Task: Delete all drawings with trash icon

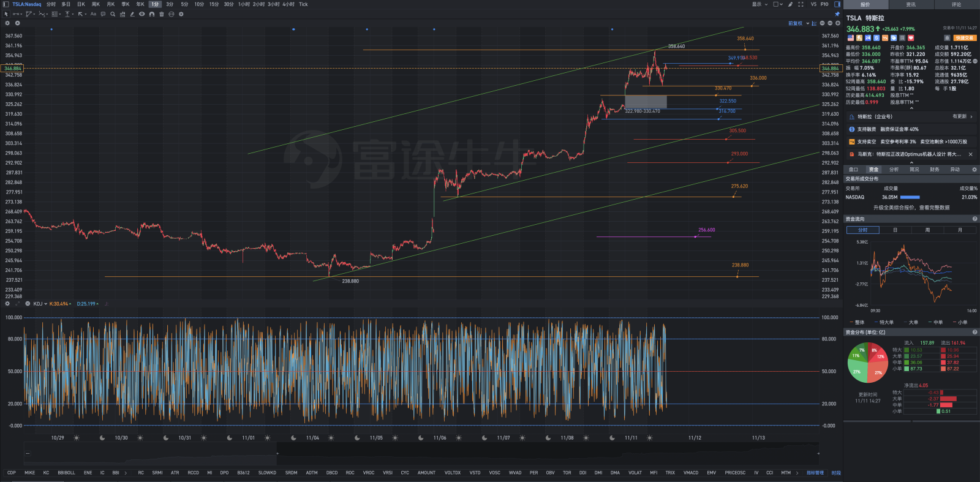Action: [162, 14]
